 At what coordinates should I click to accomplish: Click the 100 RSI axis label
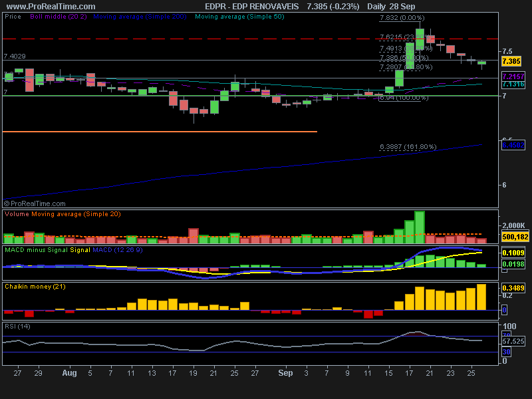point(509,327)
